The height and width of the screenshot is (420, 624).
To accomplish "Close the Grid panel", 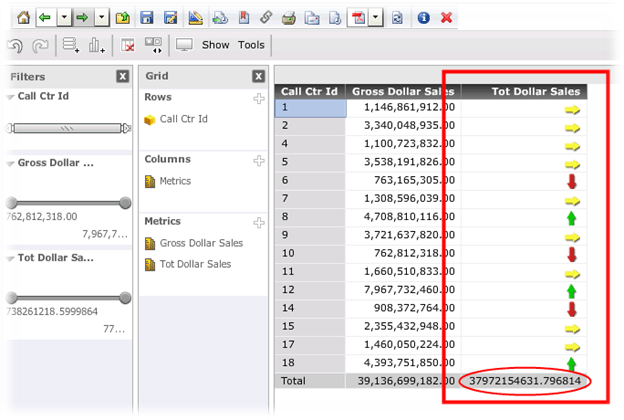I will (x=259, y=76).
